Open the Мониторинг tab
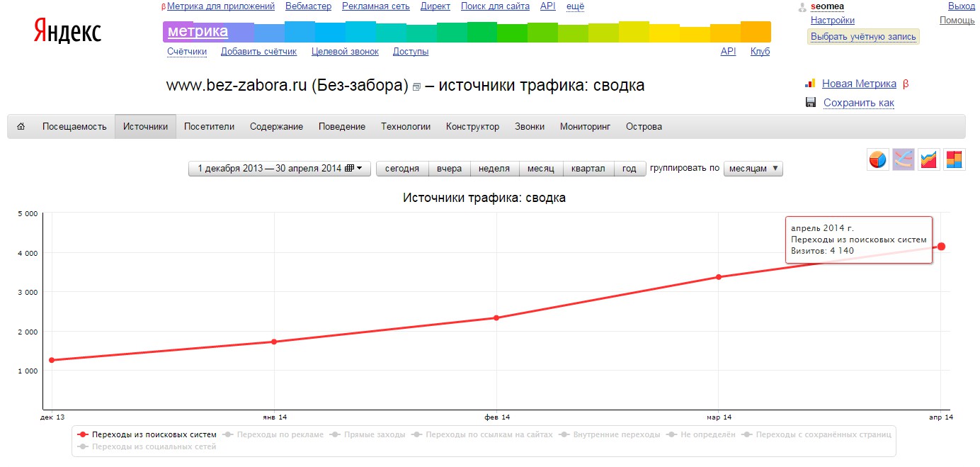980x467 pixels. pos(585,127)
